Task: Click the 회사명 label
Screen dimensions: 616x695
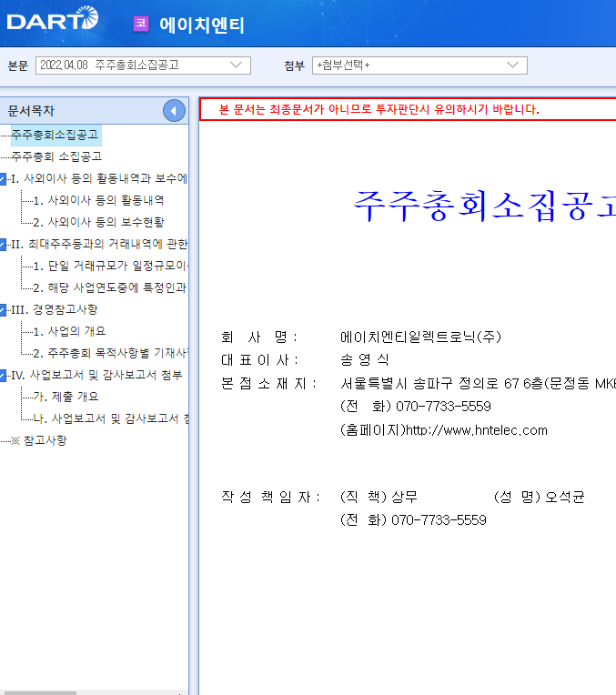Action: coord(259,337)
